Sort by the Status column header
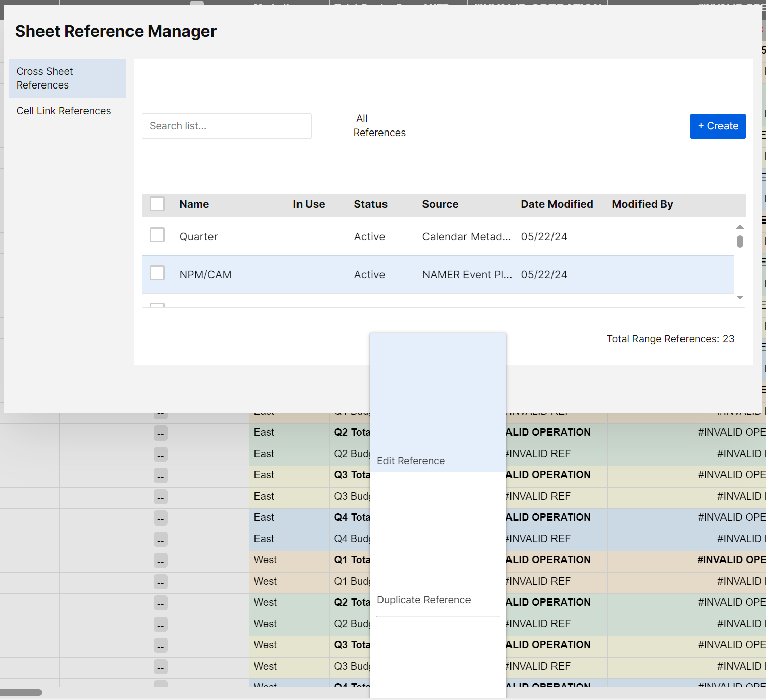The height and width of the screenshot is (700, 766). click(370, 204)
